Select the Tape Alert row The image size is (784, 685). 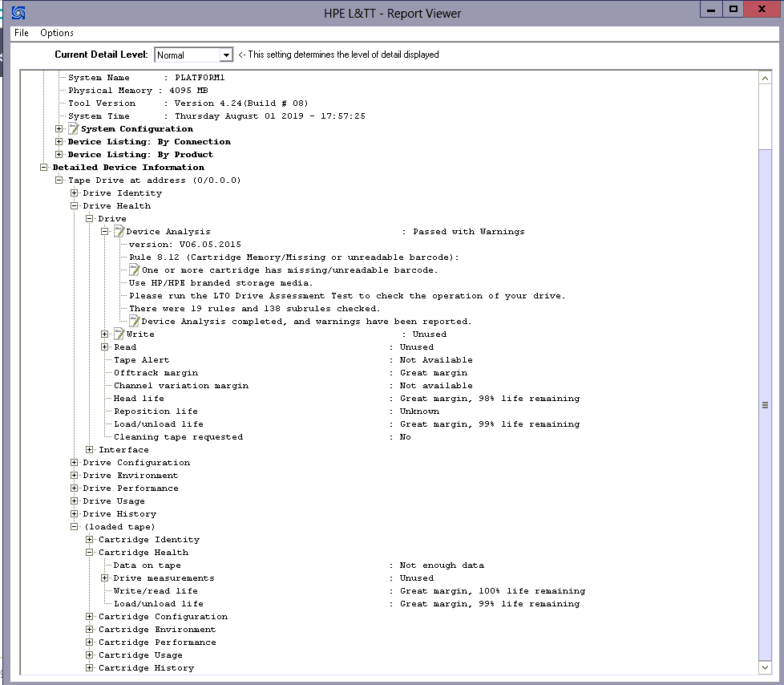point(293,360)
